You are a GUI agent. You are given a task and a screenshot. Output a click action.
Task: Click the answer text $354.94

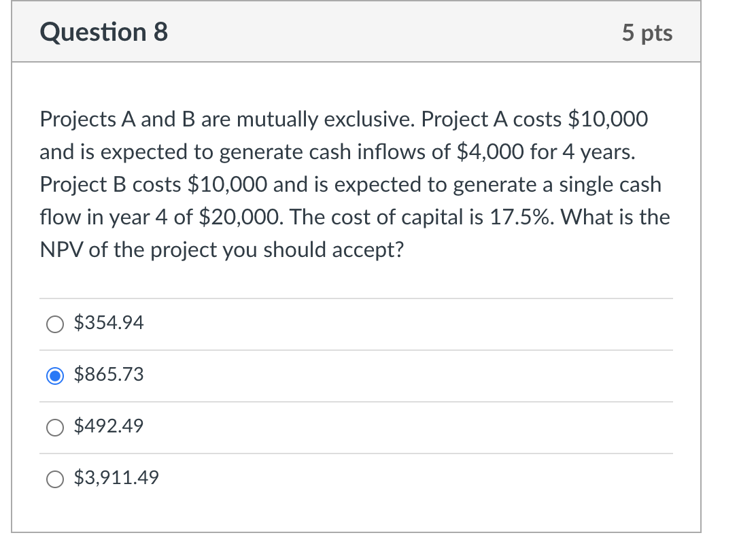(109, 323)
